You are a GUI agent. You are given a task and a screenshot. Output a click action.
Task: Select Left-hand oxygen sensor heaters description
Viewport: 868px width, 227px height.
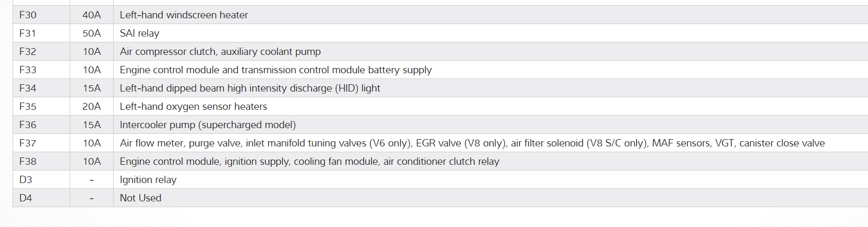(193, 107)
